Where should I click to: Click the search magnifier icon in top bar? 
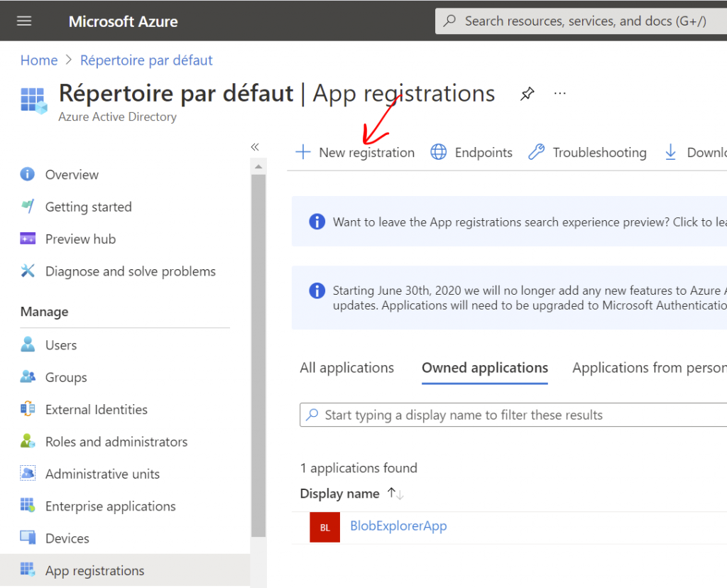tap(449, 21)
